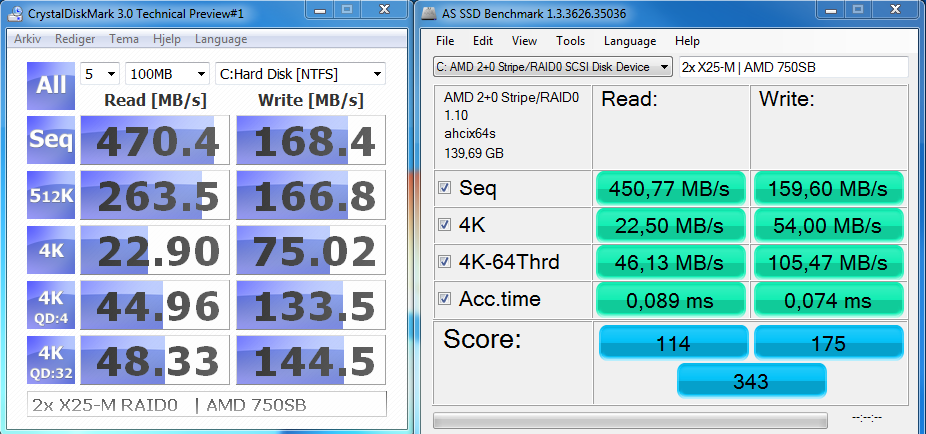Click the 0,074 ms write access time
The image size is (926, 434).
coord(829,299)
